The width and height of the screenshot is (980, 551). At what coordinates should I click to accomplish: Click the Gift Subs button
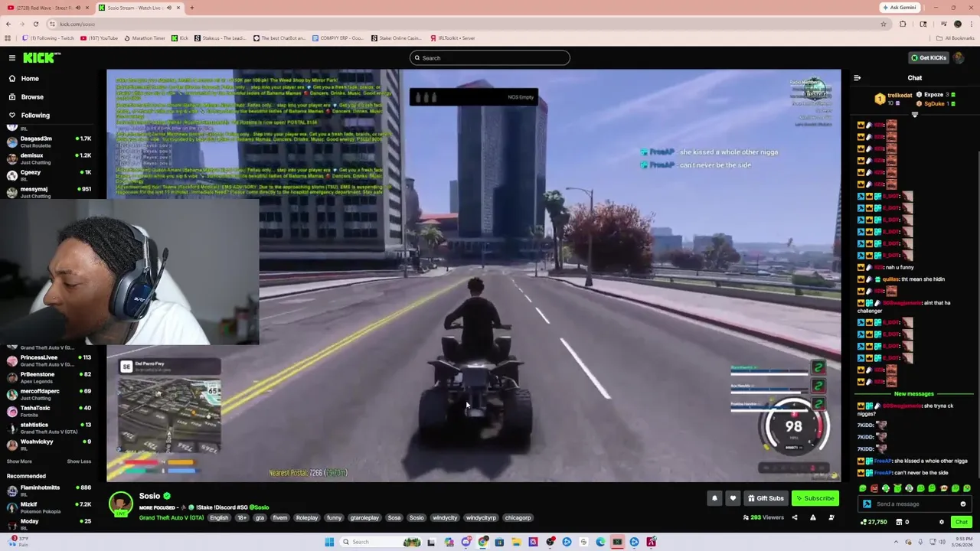tap(766, 498)
